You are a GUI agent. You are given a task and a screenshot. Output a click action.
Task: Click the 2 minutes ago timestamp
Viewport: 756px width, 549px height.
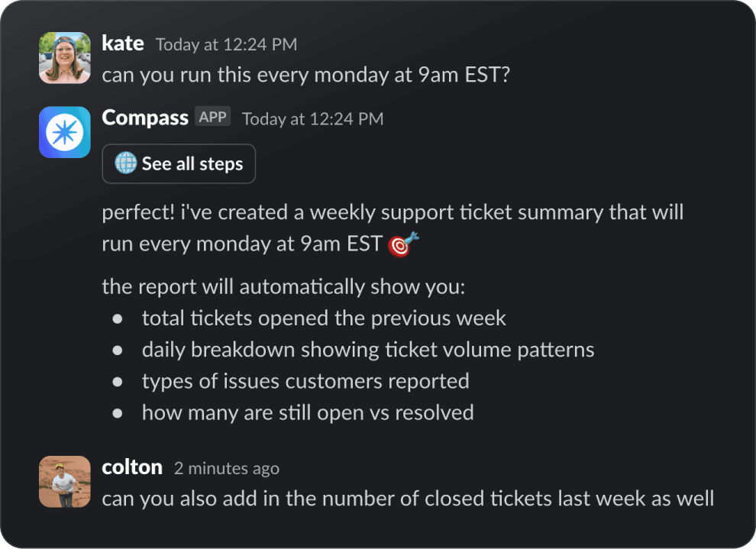coord(227,467)
